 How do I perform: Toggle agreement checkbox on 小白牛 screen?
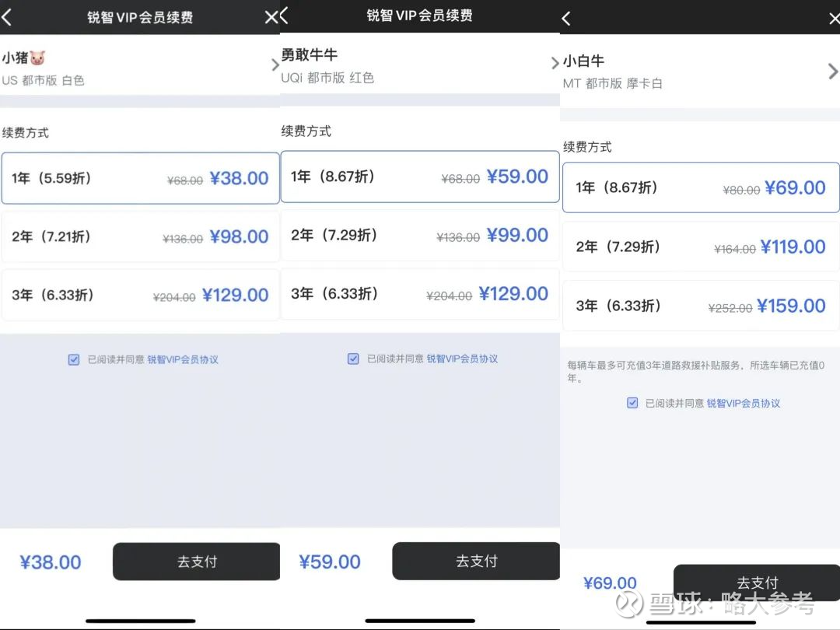point(632,403)
